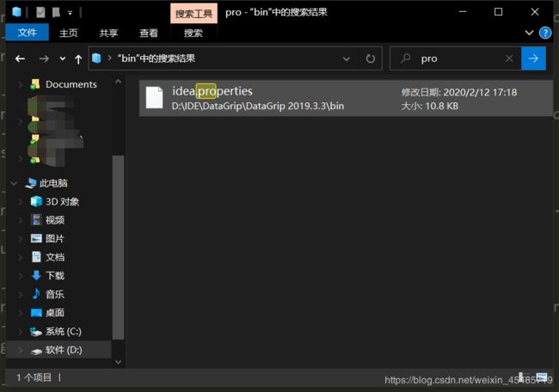The height and width of the screenshot is (392, 559).
Task: Refresh the search results
Action: (371, 58)
